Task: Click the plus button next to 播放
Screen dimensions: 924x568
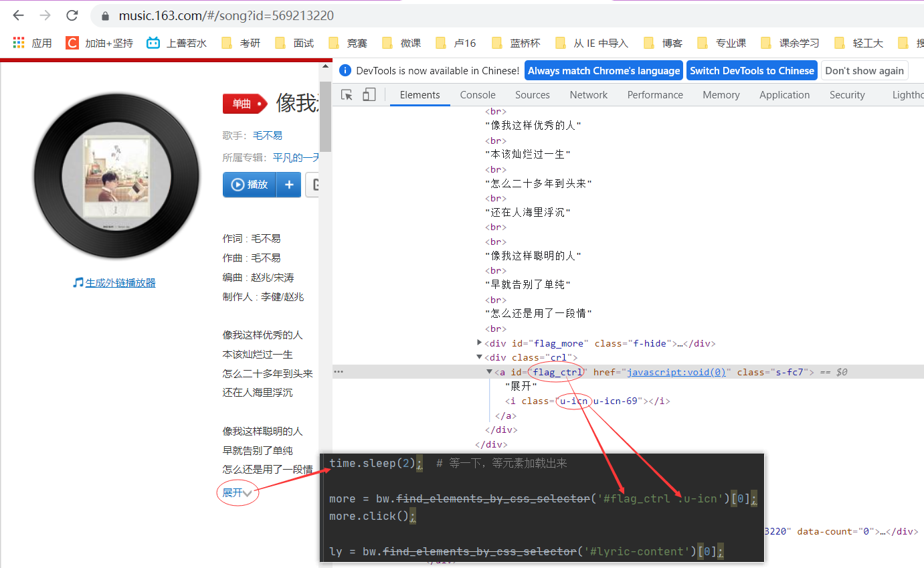Action: tap(288, 185)
